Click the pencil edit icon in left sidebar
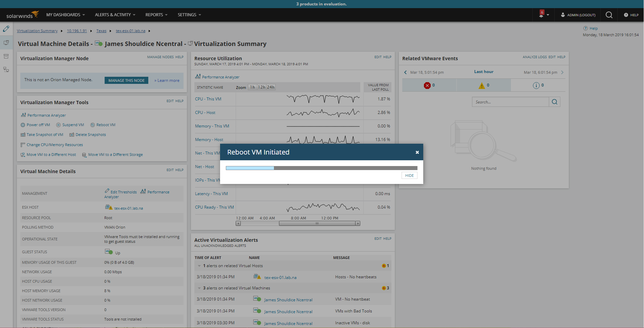 point(6,29)
